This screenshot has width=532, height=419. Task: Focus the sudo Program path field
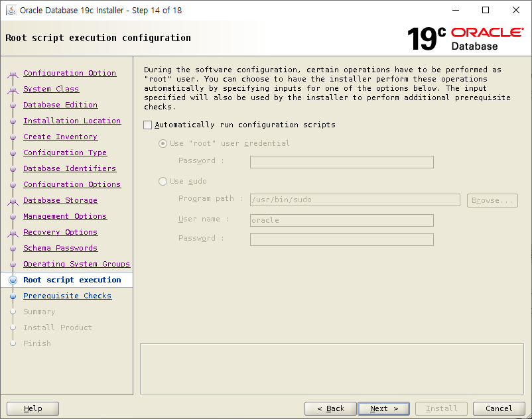[x=355, y=200]
